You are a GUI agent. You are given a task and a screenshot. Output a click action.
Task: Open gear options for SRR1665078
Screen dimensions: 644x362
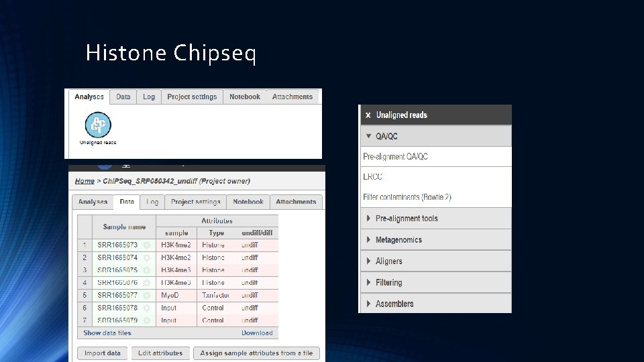(147, 308)
